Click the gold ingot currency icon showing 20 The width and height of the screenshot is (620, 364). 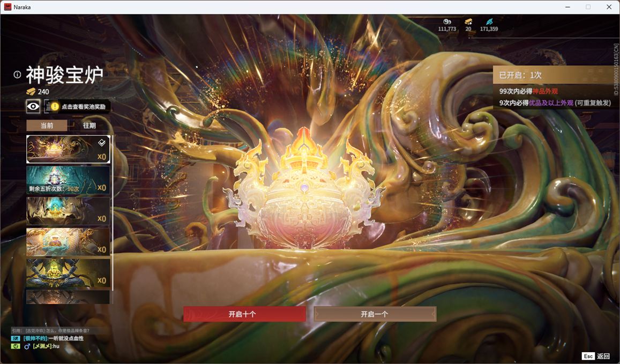coord(468,22)
